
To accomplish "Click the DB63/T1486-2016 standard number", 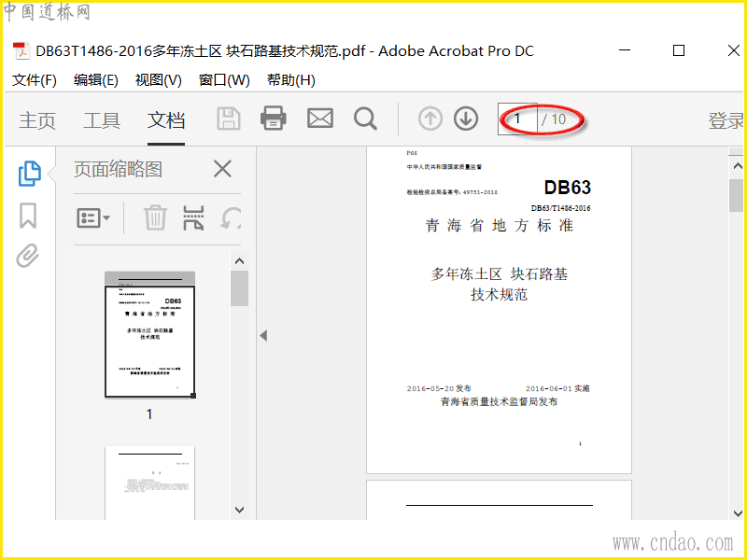I will point(561,208).
